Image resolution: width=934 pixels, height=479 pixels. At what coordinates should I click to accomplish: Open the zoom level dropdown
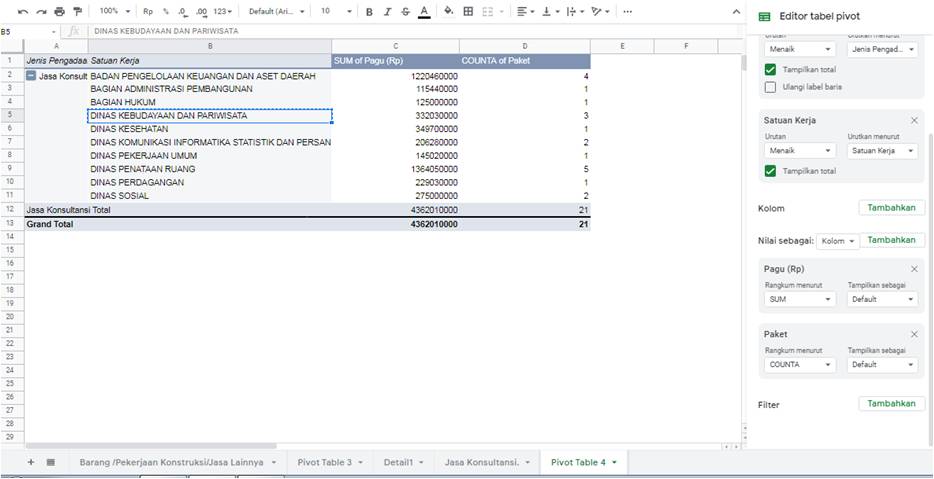pos(114,11)
